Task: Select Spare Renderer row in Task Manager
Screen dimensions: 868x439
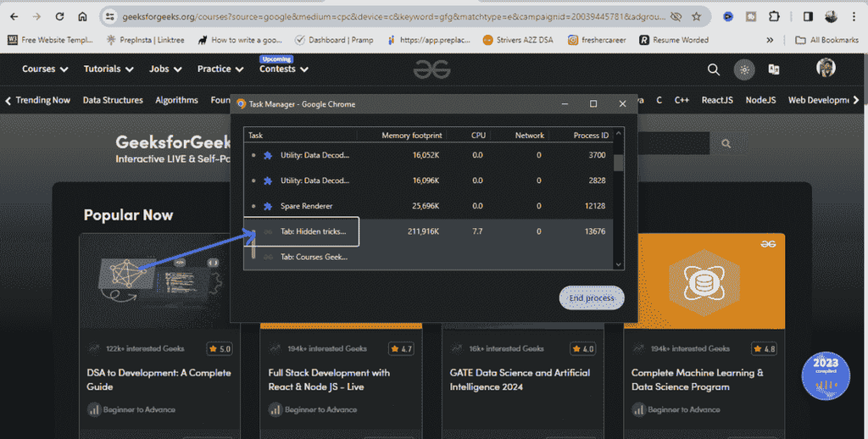Action: [428, 206]
